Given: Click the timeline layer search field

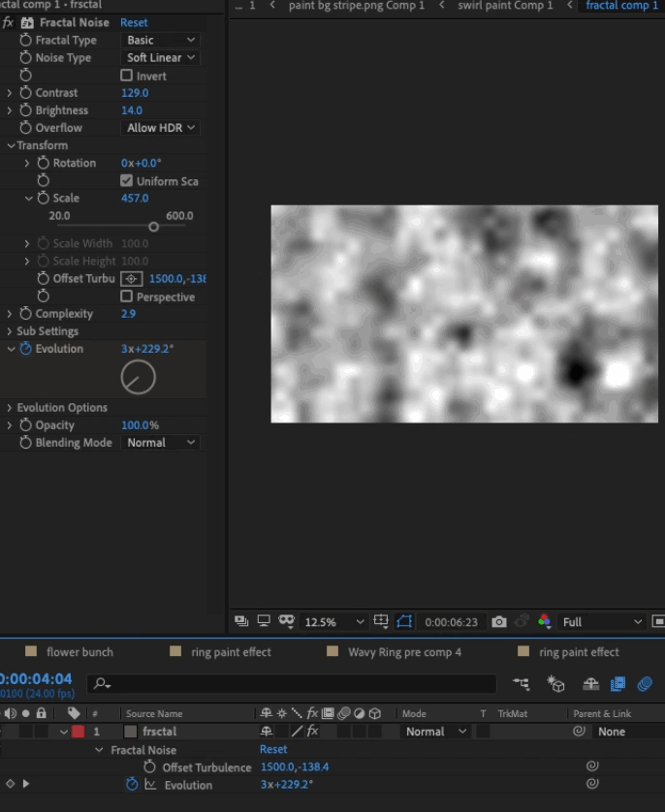Looking at the screenshot, I should (291, 684).
